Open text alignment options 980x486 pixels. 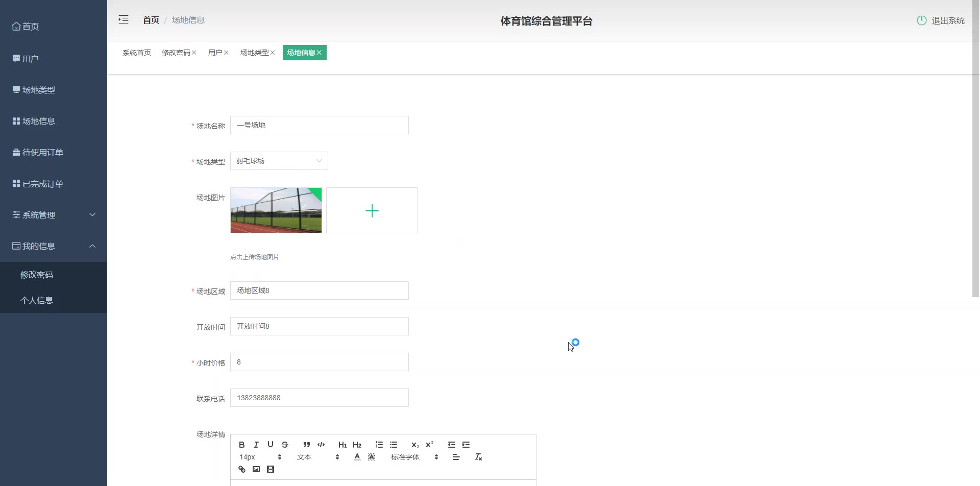[456, 457]
